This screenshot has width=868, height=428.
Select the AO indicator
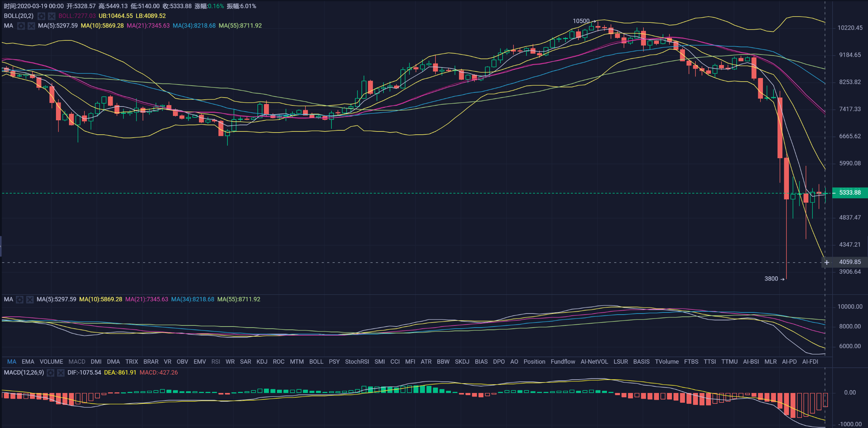[514, 362]
